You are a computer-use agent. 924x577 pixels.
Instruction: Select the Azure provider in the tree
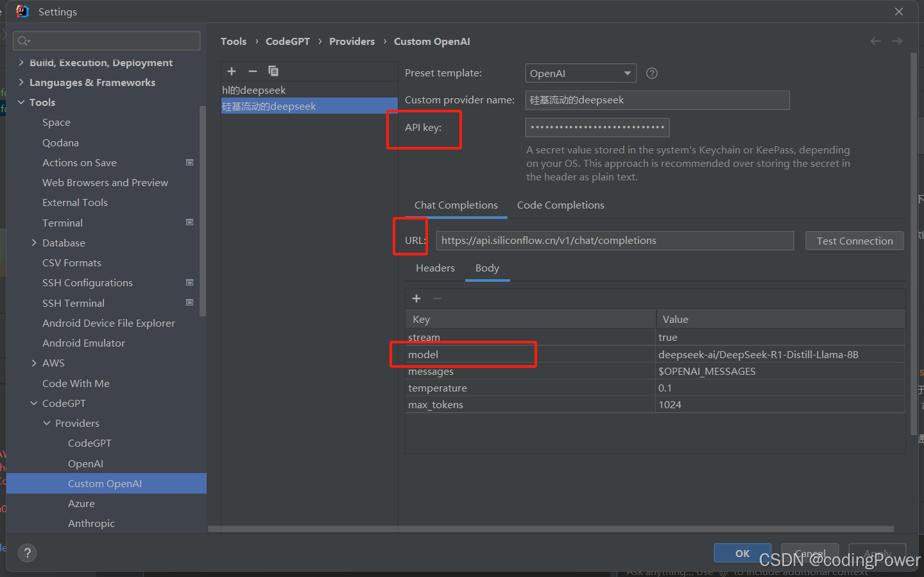(x=81, y=503)
